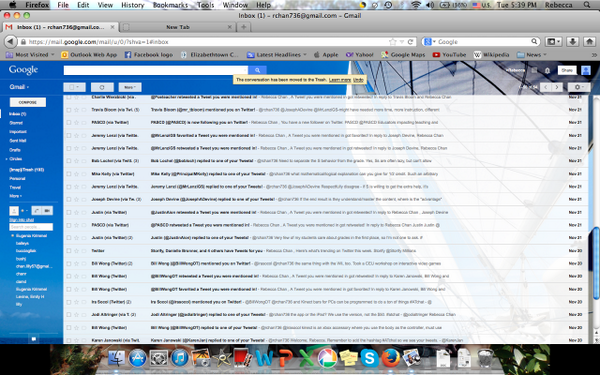Open the chat status dropdown
The height and width of the screenshot is (375, 600).
[23, 210]
